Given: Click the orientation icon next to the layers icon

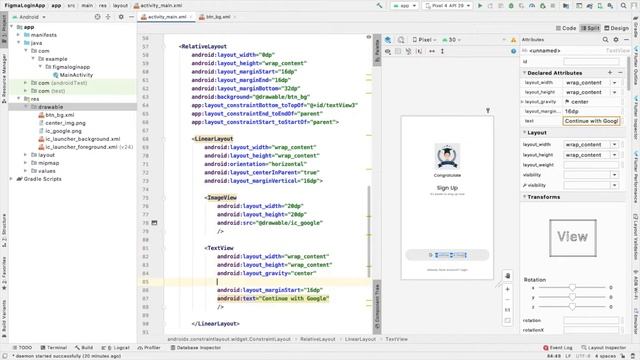Looking at the screenshot, I should tap(401, 40).
